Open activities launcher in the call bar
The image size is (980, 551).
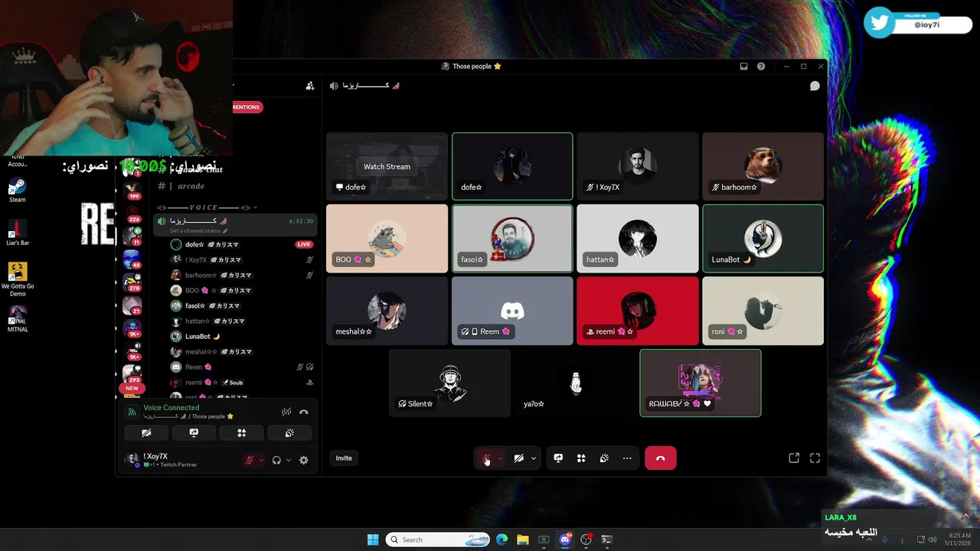581,458
